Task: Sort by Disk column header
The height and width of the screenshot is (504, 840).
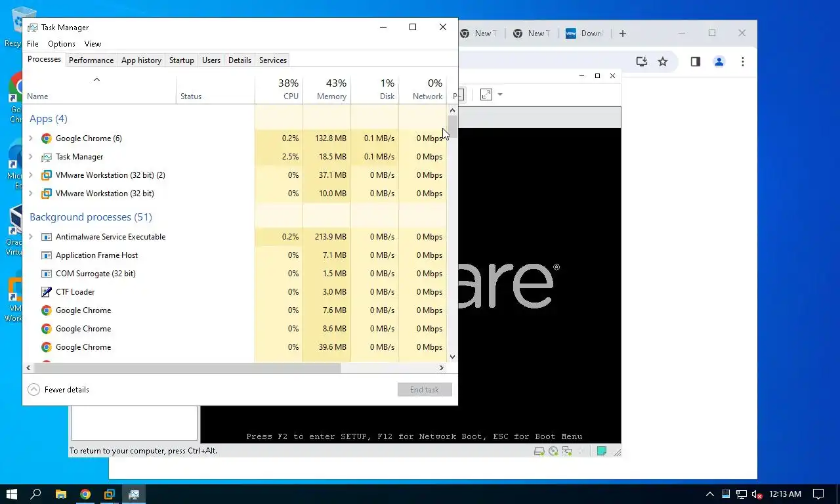Action: click(x=375, y=89)
